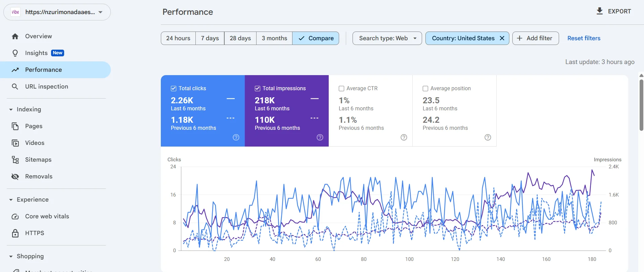Open the Search type: Web dropdown
This screenshot has width=644, height=272.
pos(387,38)
